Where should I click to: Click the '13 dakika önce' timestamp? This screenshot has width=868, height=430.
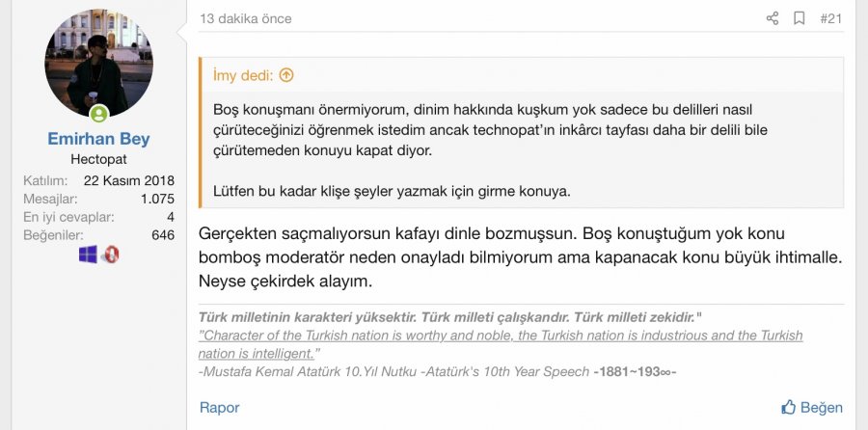[245, 18]
